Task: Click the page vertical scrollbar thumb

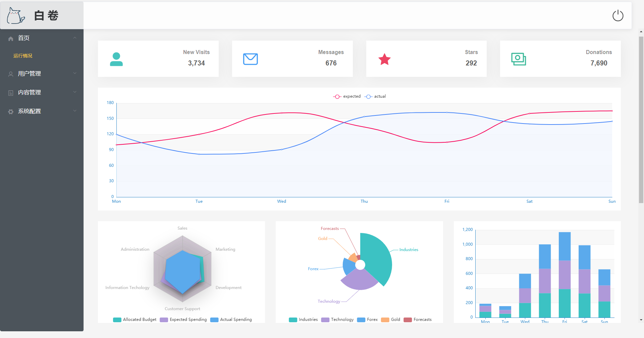Action: point(641,120)
